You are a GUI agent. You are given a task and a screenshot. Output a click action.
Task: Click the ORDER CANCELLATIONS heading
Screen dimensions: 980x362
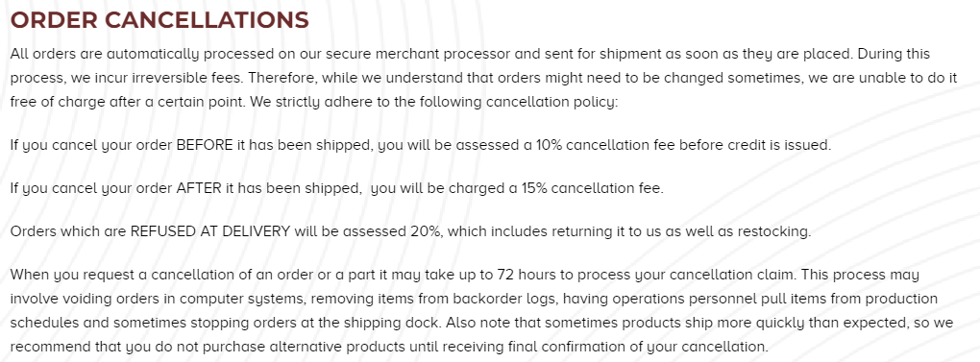point(160,20)
